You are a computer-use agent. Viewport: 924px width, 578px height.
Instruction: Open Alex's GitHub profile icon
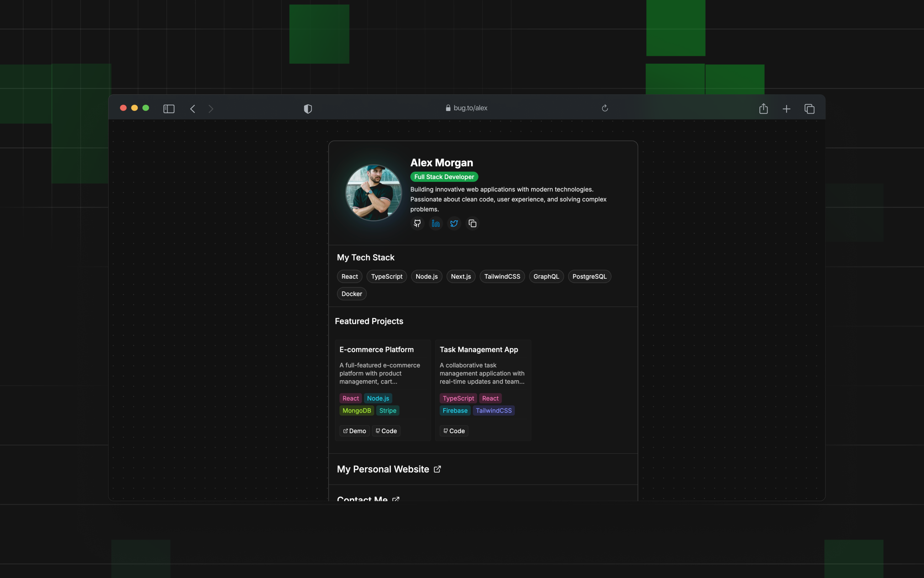(417, 223)
